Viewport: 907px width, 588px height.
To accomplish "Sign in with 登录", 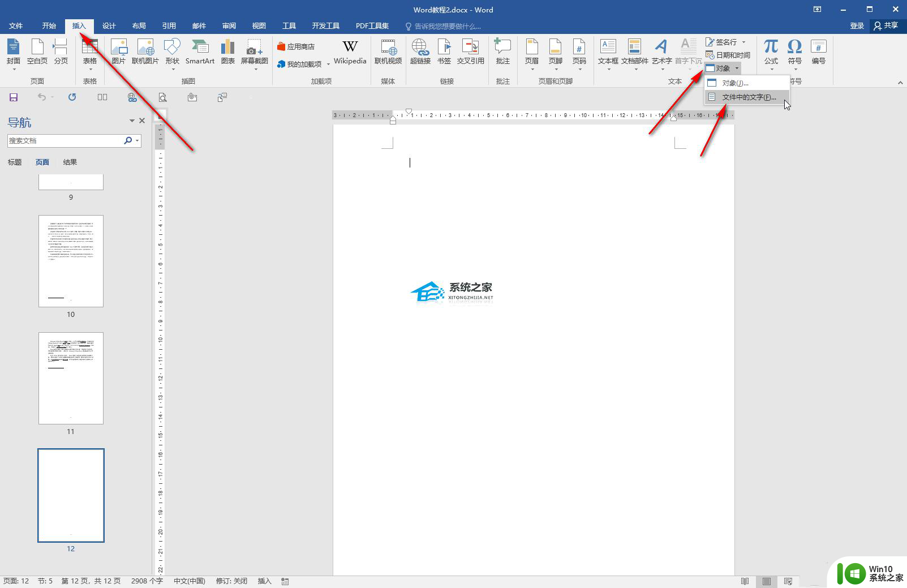I will pyautogui.click(x=857, y=26).
